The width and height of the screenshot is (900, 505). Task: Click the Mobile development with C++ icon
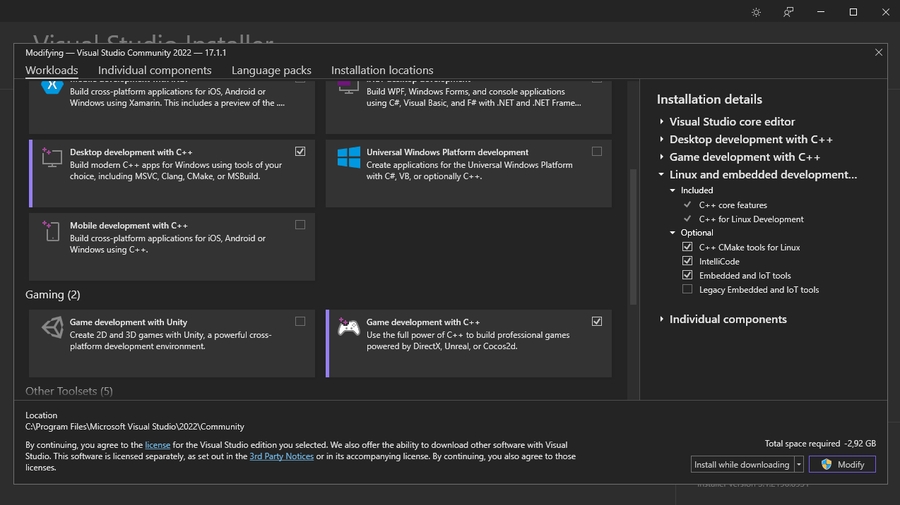tap(52, 231)
